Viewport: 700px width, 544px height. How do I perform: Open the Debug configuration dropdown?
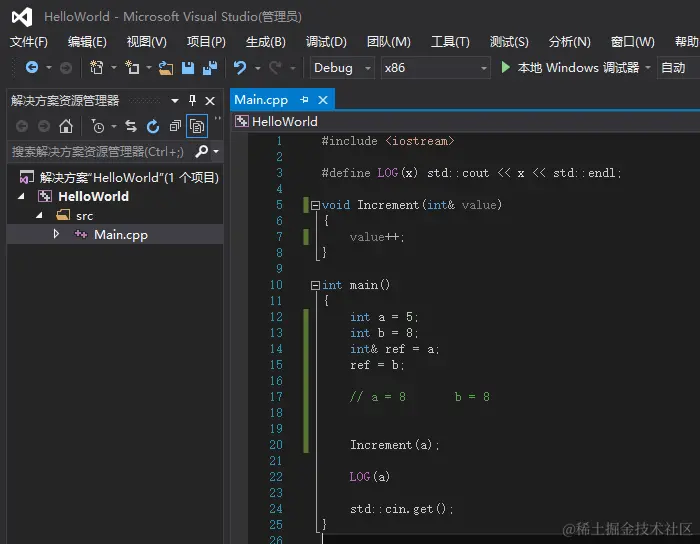point(340,68)
